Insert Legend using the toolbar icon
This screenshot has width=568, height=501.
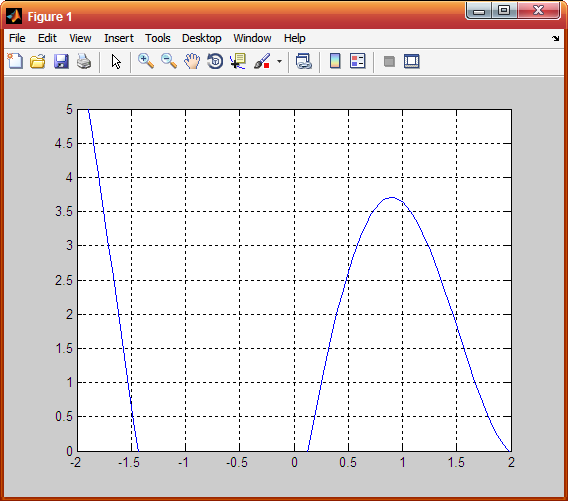[x=358, y=61]
